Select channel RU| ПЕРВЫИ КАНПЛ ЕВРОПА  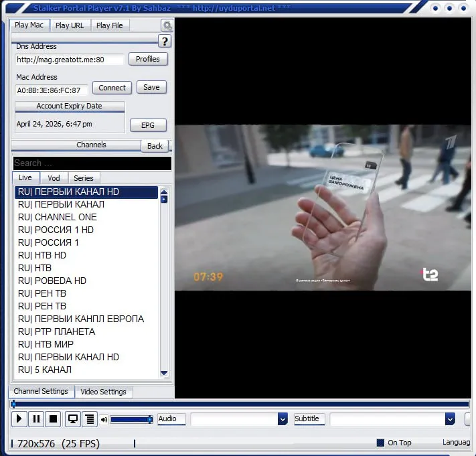click(86, 319)
